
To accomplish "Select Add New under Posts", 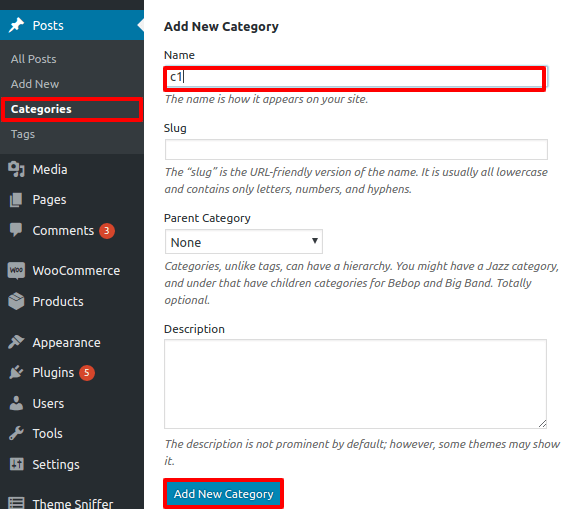I will pos(35,84).
